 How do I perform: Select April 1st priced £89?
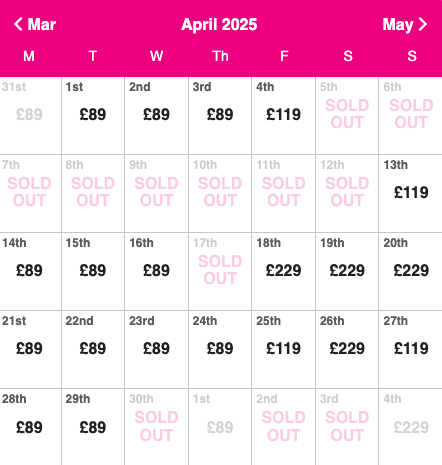93,116
